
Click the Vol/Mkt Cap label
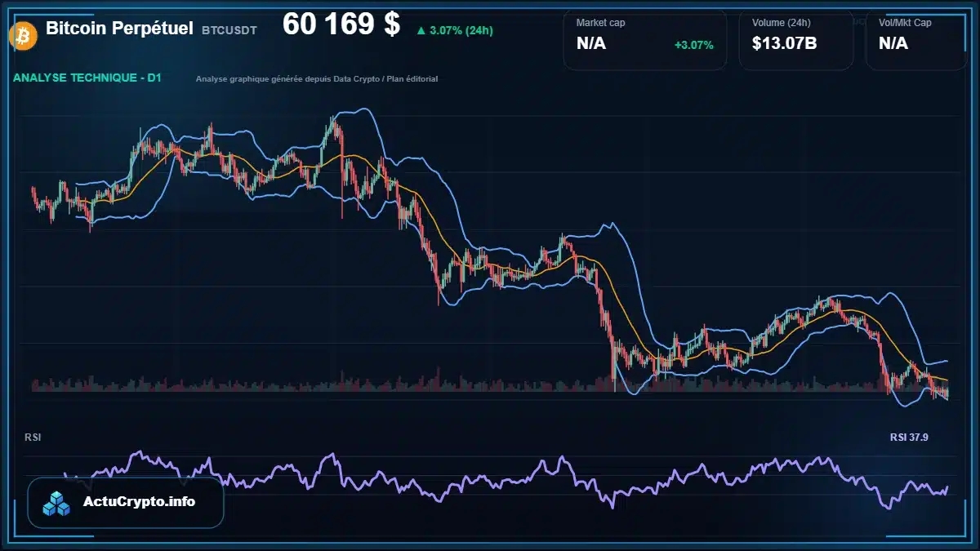(x=905, y=23)
